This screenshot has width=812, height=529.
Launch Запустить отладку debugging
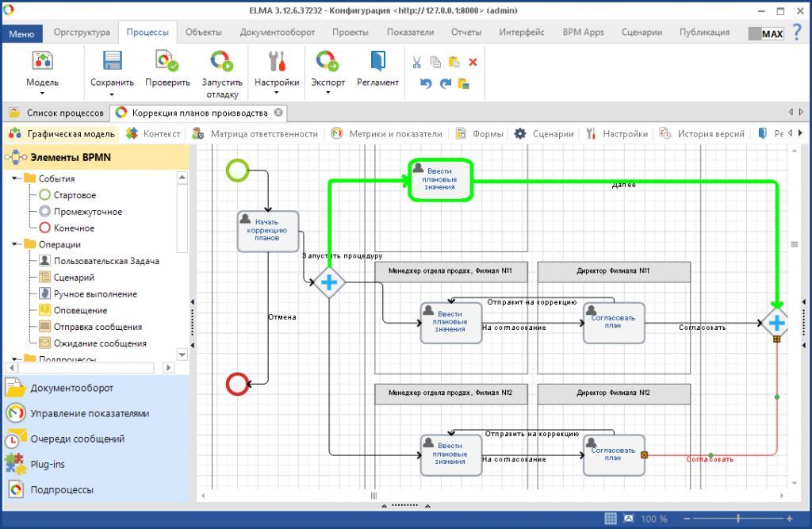pyautogui.click(x=222, y=60)
